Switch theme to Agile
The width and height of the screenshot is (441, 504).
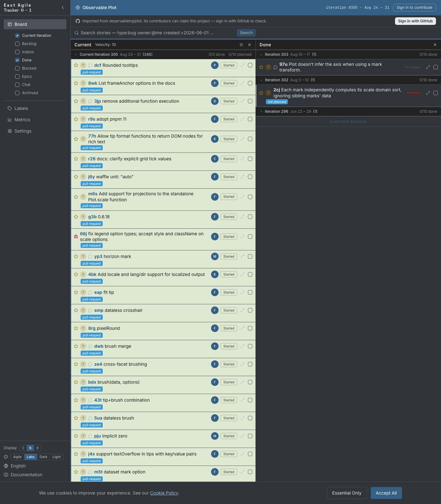click(x=17, y=457)
